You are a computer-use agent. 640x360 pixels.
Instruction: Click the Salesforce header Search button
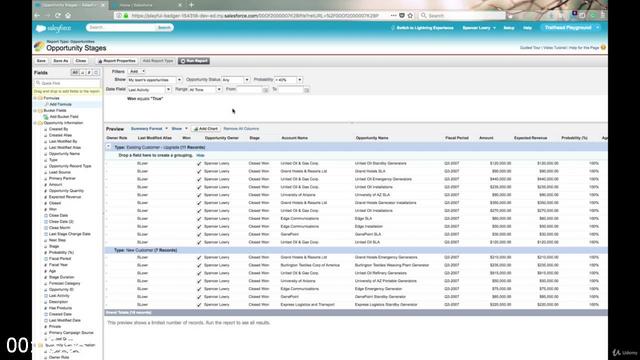(164, 27)
